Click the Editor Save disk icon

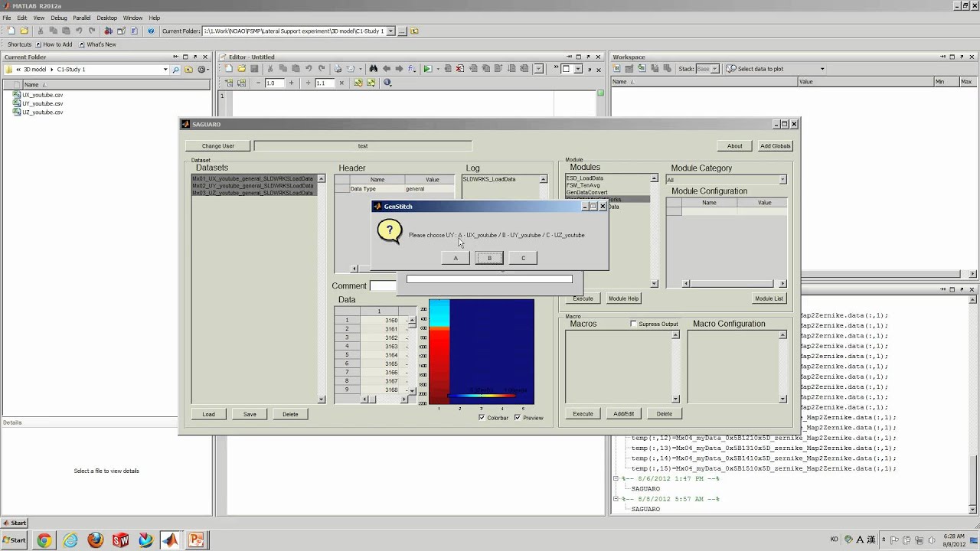tap(255, 69)
